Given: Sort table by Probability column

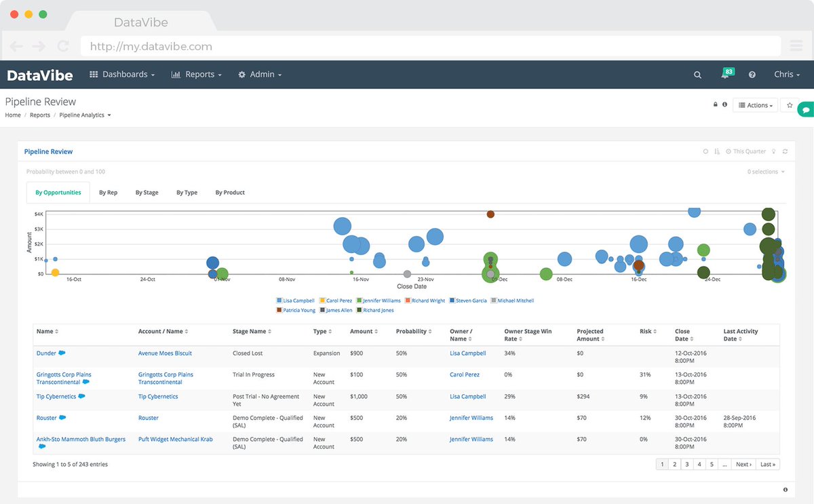Looking at the screenshot, I should pos(414,332).
